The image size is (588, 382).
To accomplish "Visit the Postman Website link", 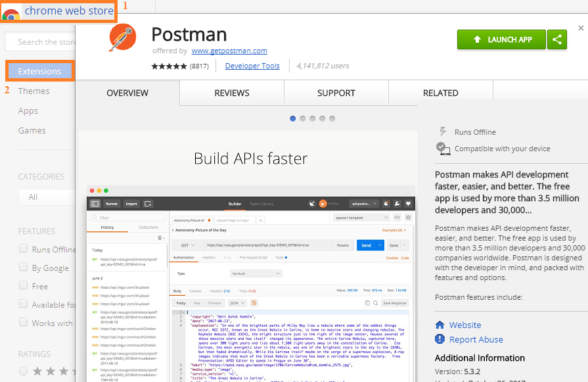I will pyautogui.click(x=465, y=325).
